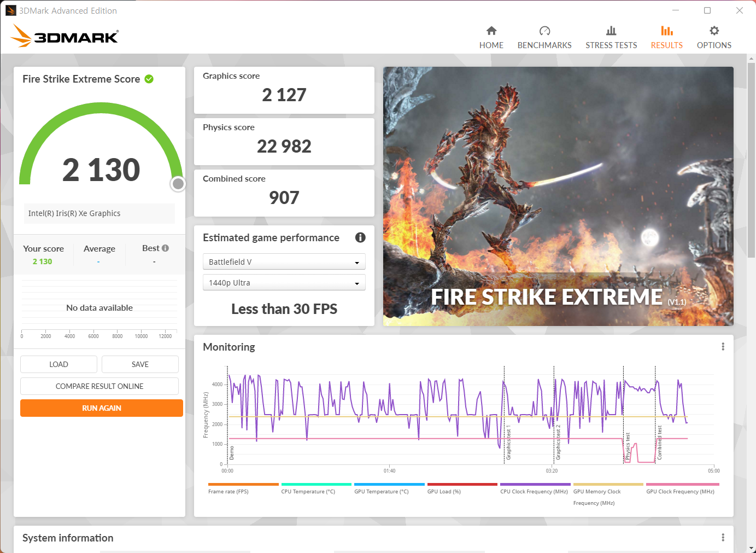Click the Physics test marker in chart
This screenshot has width=756, height=553.
(x=628, y=446)
